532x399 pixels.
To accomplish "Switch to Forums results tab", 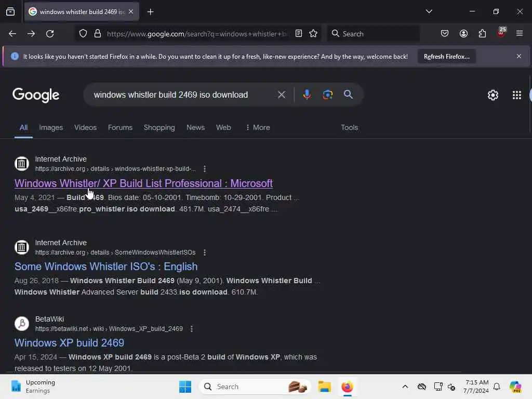I will click(x=120, y=128).
